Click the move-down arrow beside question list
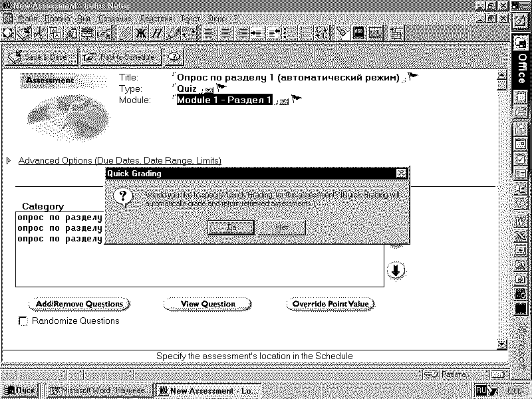 click(x=396, y=270)
